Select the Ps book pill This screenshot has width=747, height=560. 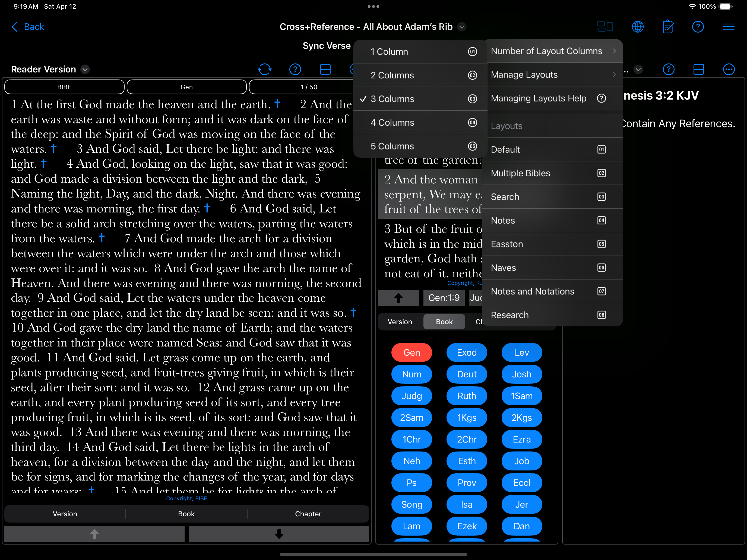[412, 483]
